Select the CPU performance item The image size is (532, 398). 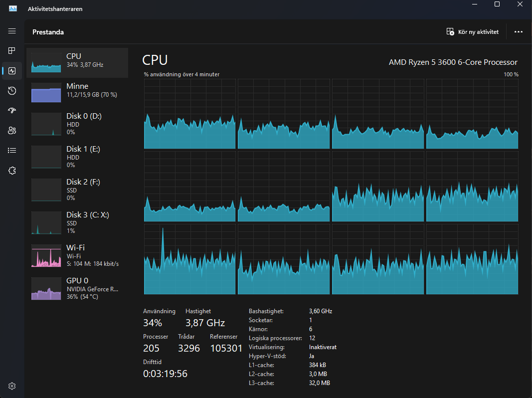click(x=77, y=63)
